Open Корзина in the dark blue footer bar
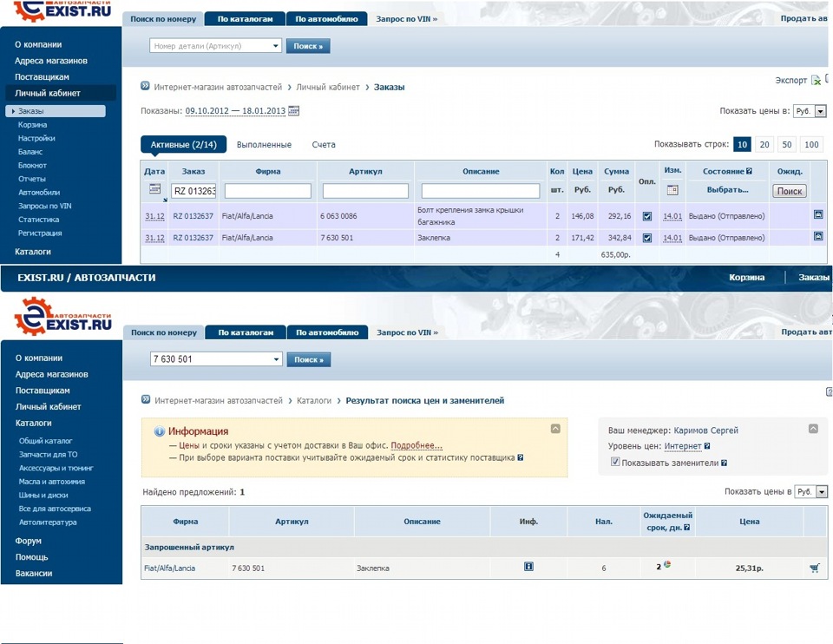 point(746,278)
